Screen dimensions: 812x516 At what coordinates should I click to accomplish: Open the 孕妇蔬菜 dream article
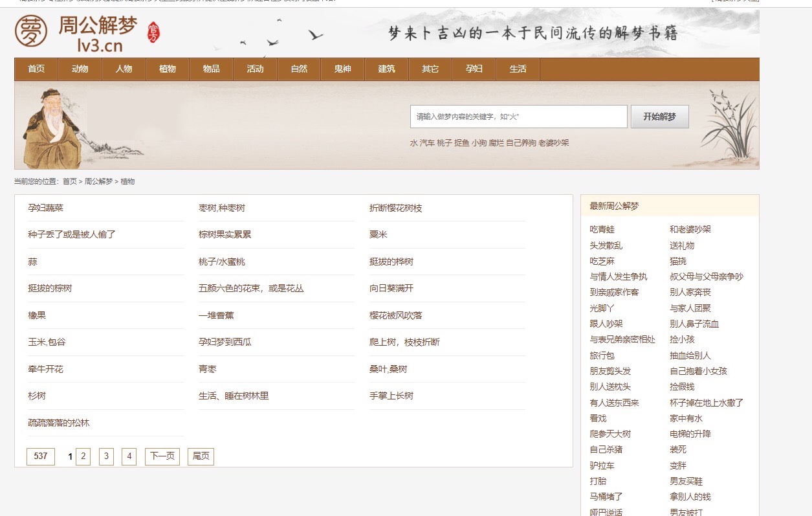46,208
